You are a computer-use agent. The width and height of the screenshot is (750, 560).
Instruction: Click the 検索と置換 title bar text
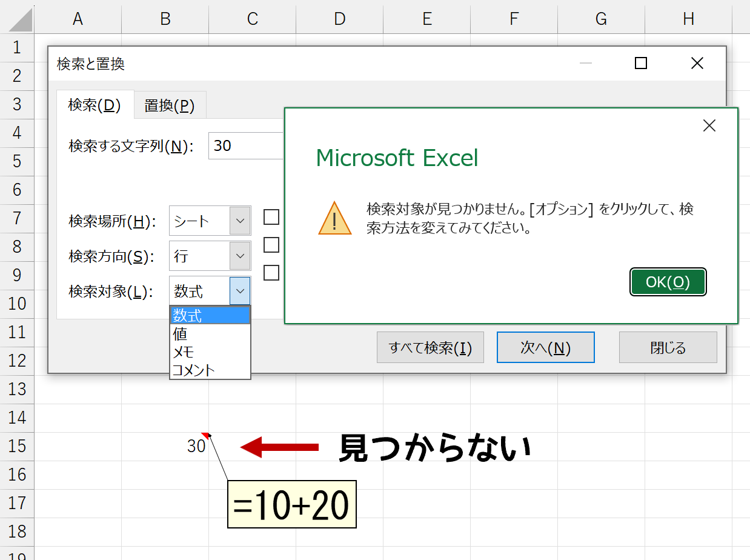[x=90, y=64]
